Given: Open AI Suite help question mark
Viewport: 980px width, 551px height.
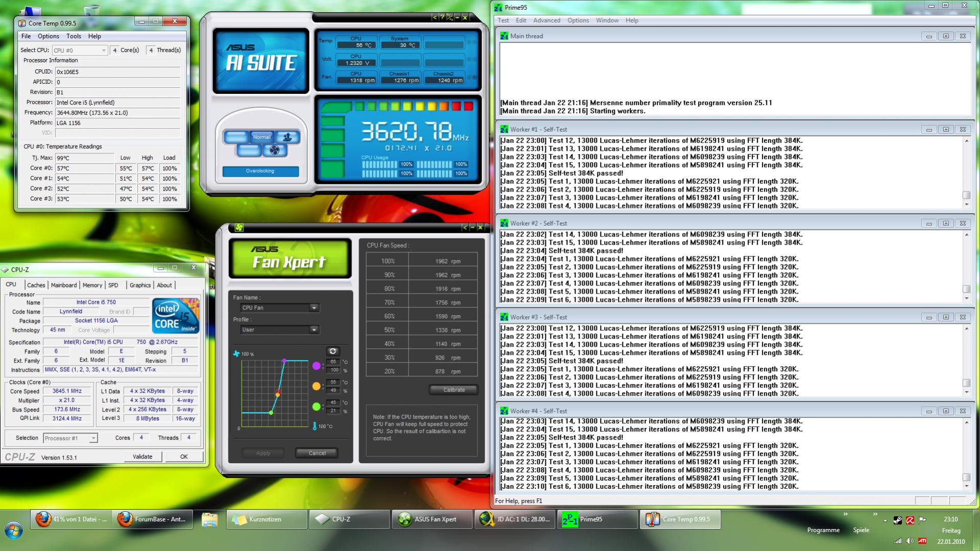Looking at the screenshot, I should (442, 17).
